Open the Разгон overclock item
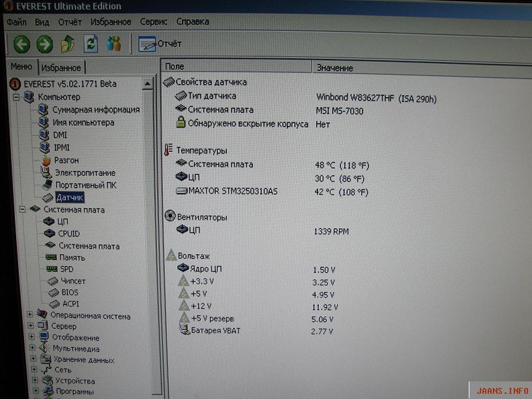Viewport: 532px width, 399px height. coord(66,160)
